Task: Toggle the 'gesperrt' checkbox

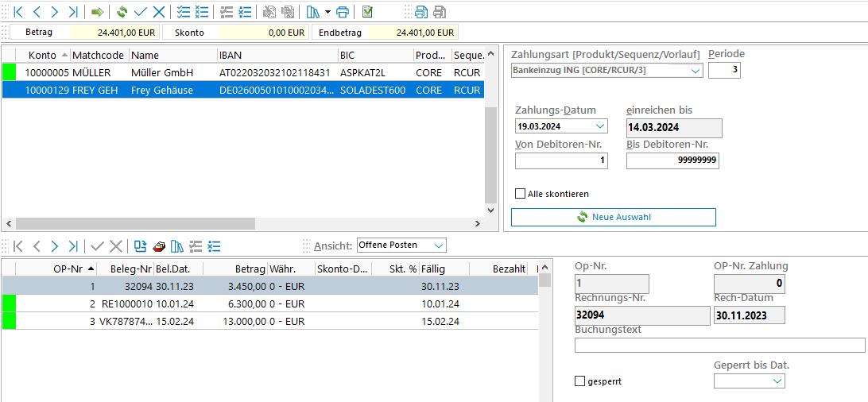Action: [579, 381]
